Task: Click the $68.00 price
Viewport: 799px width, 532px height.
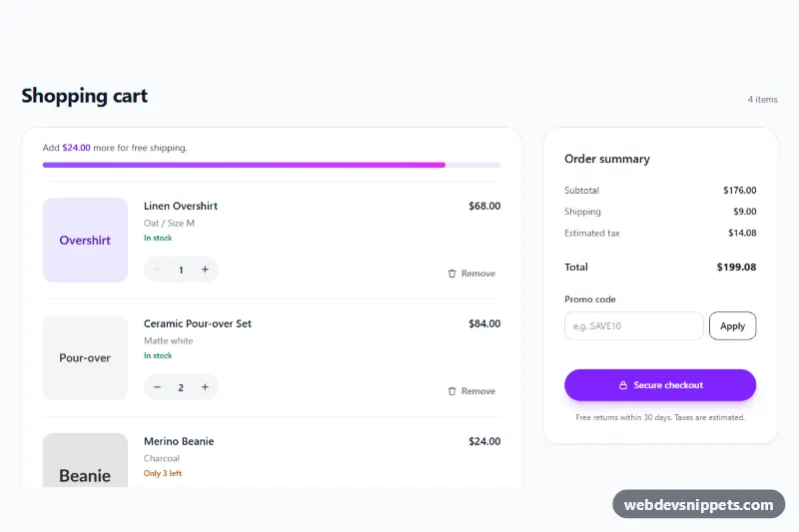Action: click(484, 206)
